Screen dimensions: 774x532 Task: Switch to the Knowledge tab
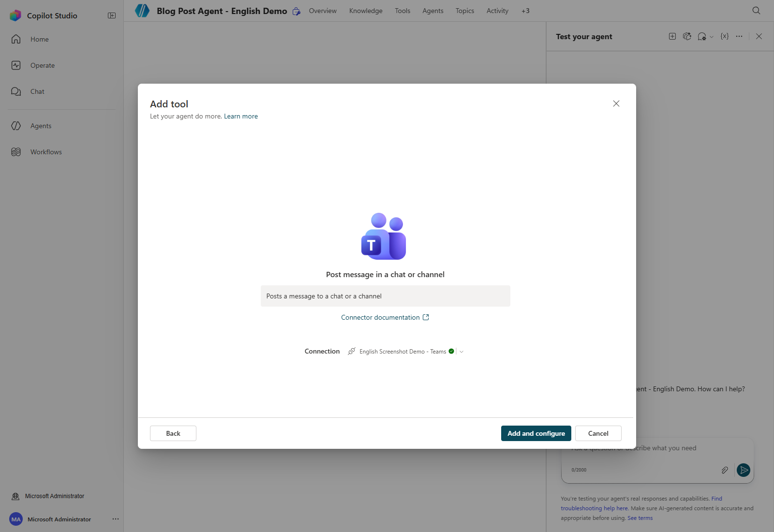tap(366, 11)
